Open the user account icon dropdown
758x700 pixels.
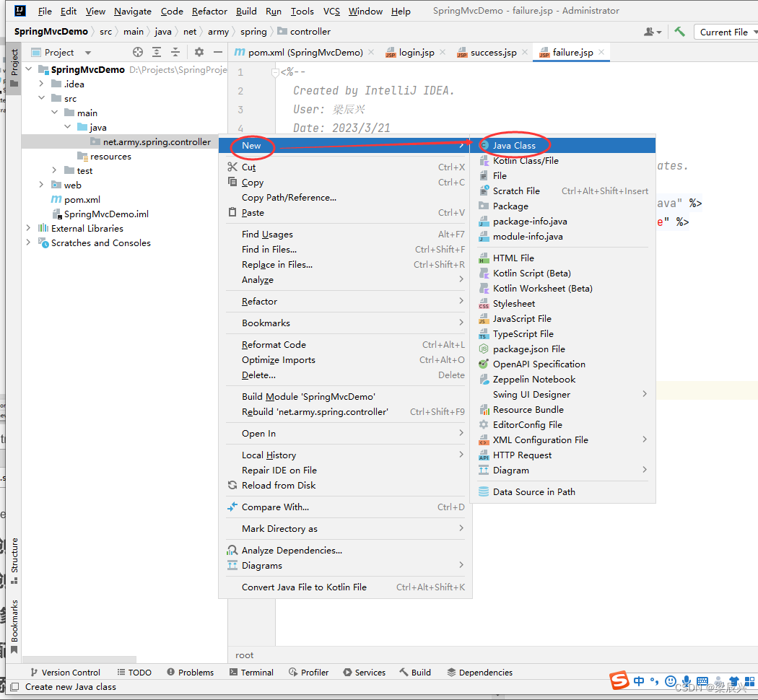coord(653,32)
